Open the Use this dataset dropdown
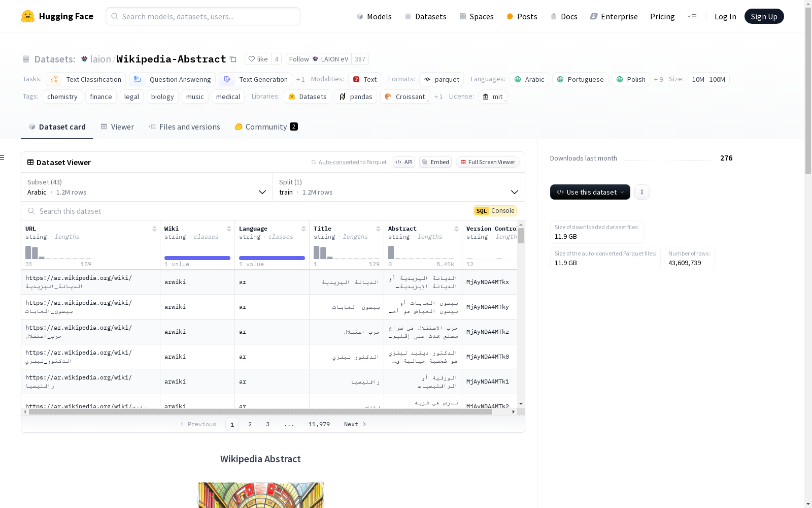 pos(590,192)
